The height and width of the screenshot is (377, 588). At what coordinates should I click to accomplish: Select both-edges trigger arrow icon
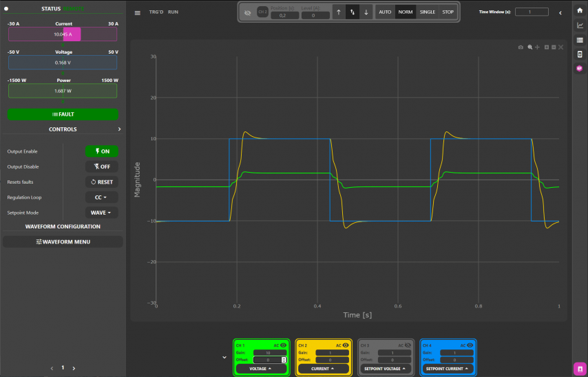353,12
